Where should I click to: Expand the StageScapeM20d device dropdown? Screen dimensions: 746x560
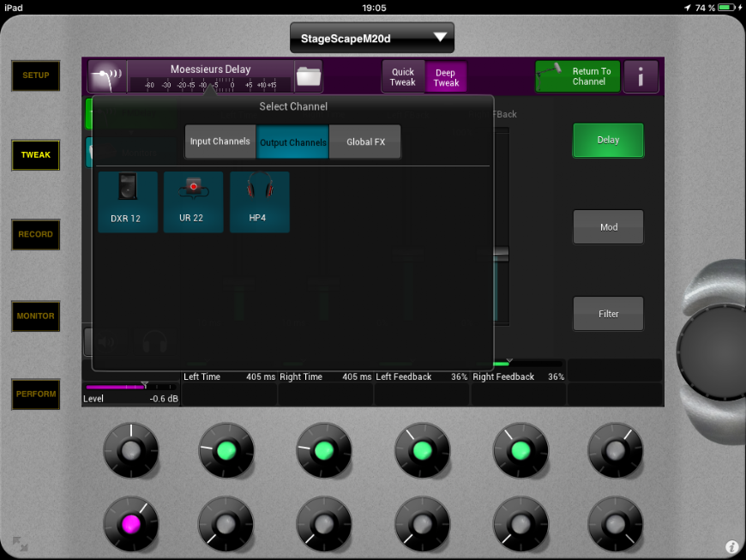tap(371, 38)
